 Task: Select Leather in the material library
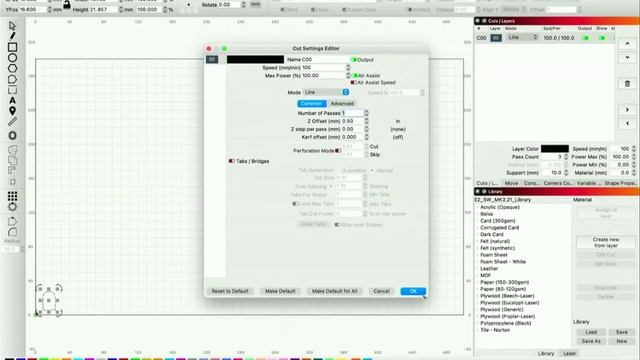pyautogui.click(x=489, y=269)
